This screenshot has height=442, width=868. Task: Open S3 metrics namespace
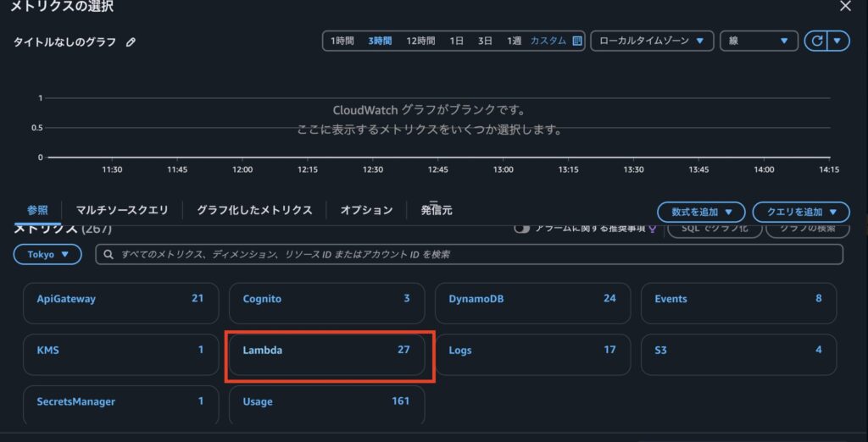[738, 355]
